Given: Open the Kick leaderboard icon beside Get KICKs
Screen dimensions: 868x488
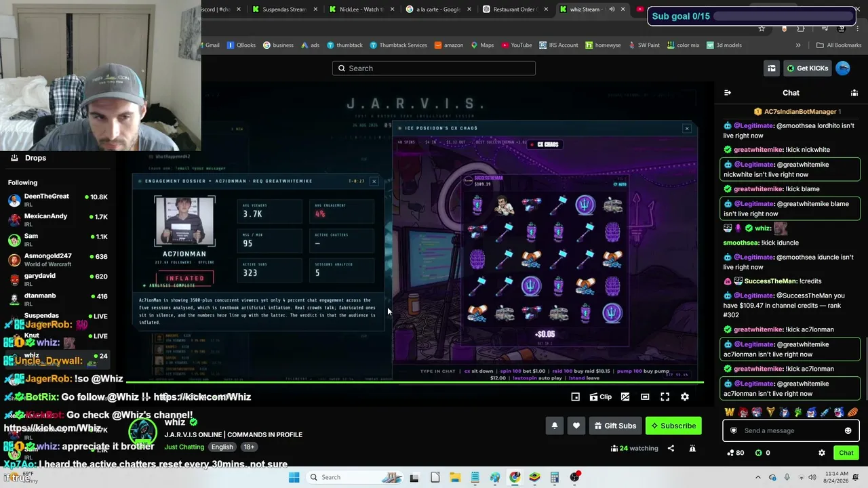Looking at the screenshot, I should pyautogui.click(x=772, y=68).
